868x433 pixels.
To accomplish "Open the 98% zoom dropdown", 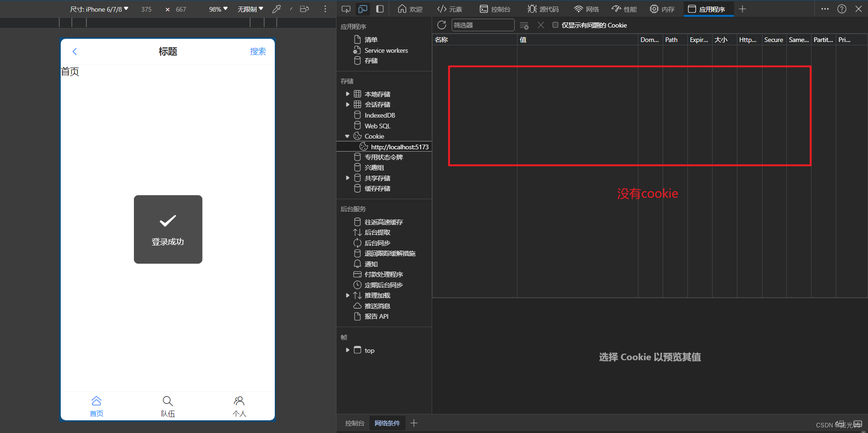I will [x=218, y=9].
